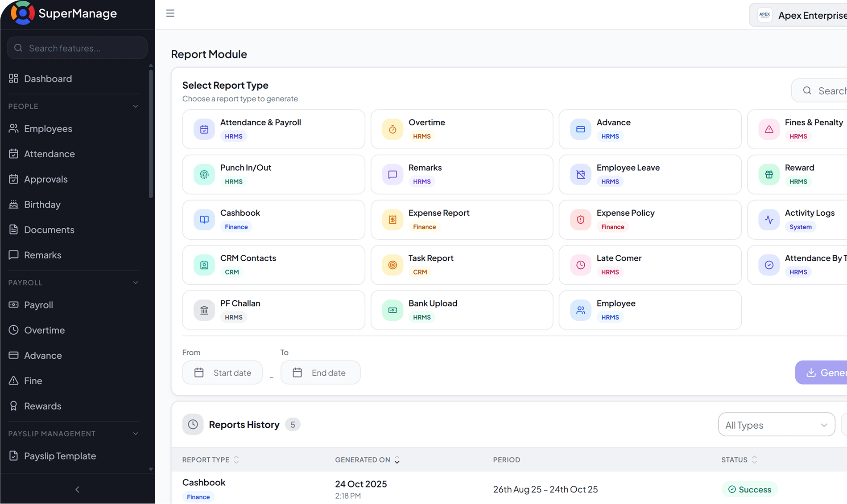Click the Overtime stopwatch icon
The image size is (847, 504).
click(x=393, y=129)
